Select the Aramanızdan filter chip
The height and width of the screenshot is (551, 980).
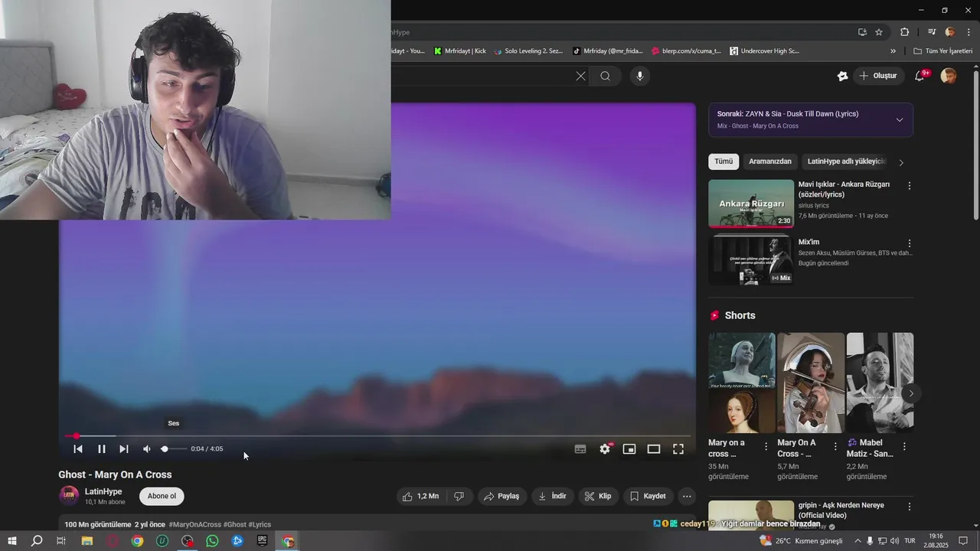[770, 161]
